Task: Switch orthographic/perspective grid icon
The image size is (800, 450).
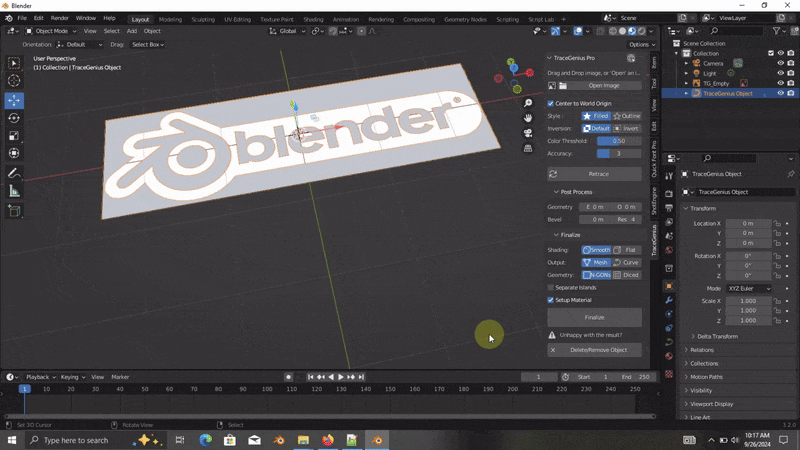Action: 528,148
